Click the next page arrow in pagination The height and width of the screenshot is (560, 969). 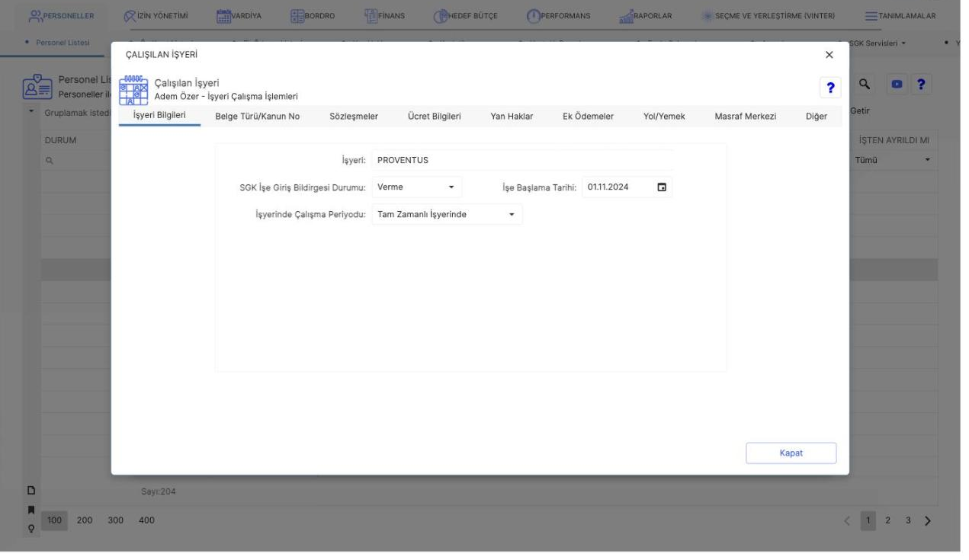coord(928,520)
